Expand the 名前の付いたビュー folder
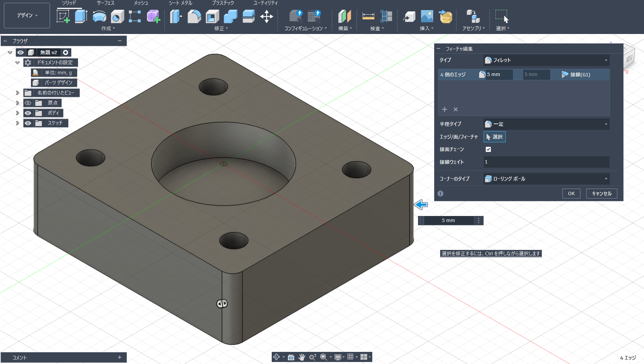The width and height of the screenshot is (644, 364). click(17, 93)
